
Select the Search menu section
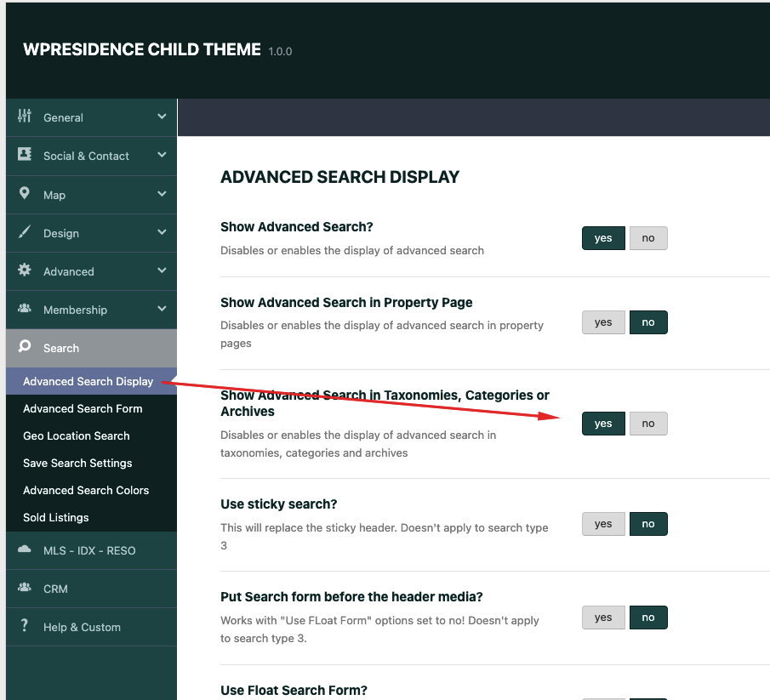pos(91,348)
